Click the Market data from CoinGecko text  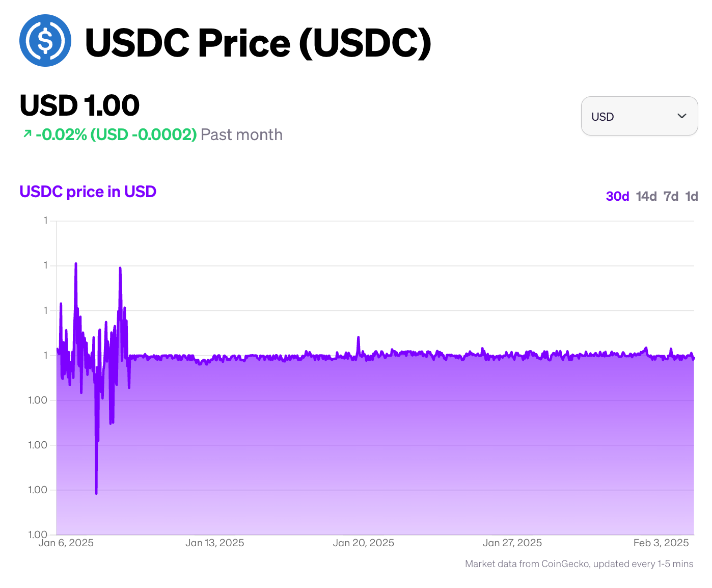coord(579,564)
